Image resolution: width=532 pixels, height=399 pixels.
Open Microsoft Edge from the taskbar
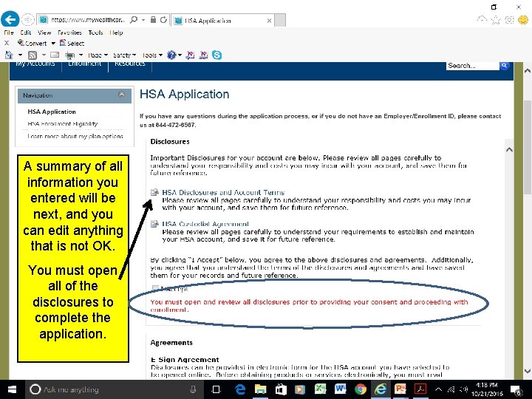[x=240, y=389]
